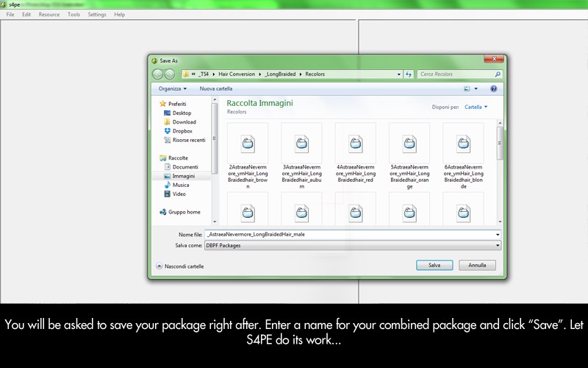The height and width of the screenshot is (368, 588).
Task: Click the Nome file input field
Action: (x=350, y=234)
